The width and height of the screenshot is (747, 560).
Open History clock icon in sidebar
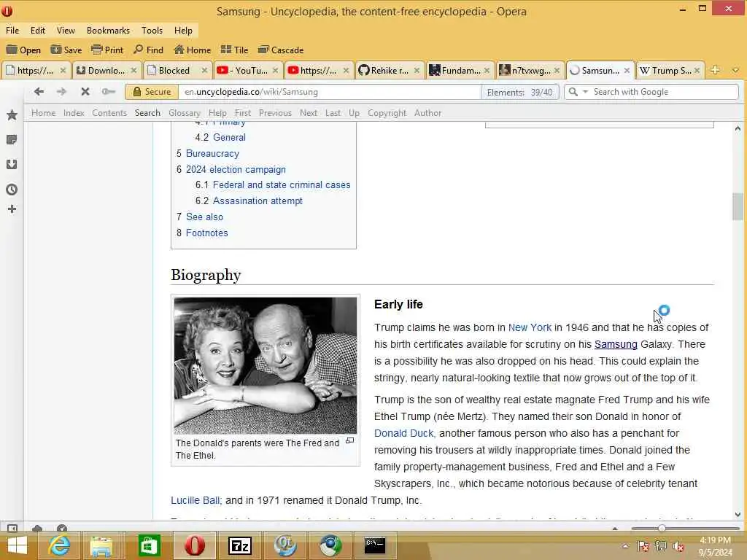(12, 190)
